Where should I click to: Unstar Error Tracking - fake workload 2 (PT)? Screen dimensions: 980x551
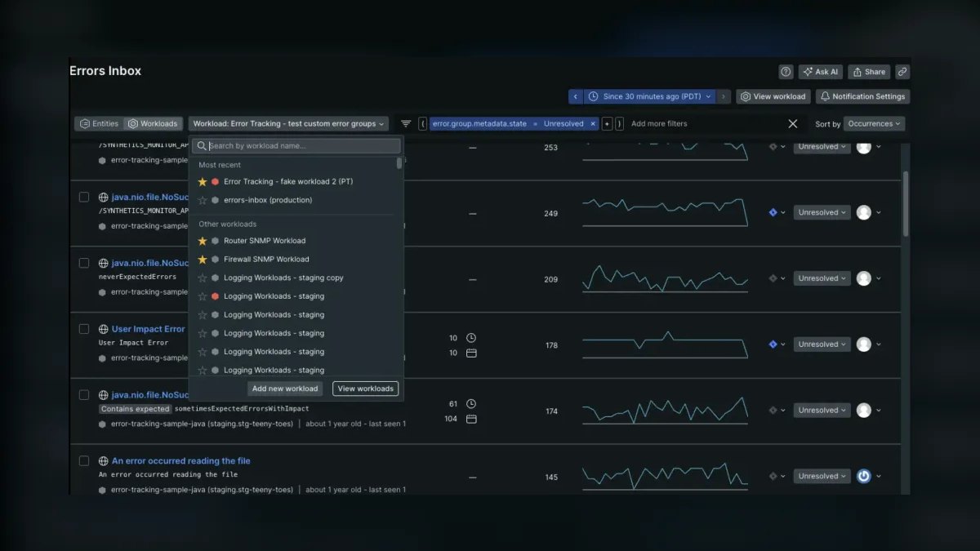pos(203,182)
